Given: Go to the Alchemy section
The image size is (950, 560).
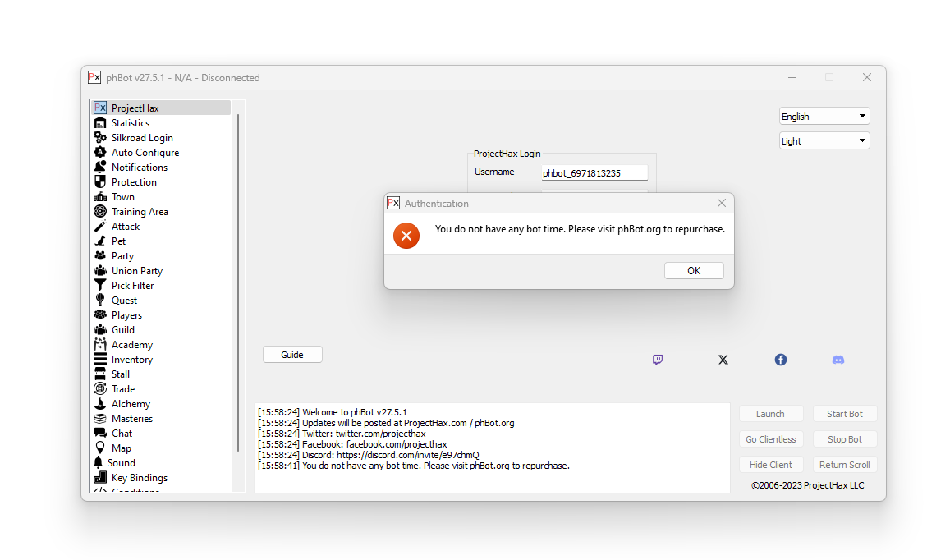Looking at the screenshot, I should coord(131,404).
